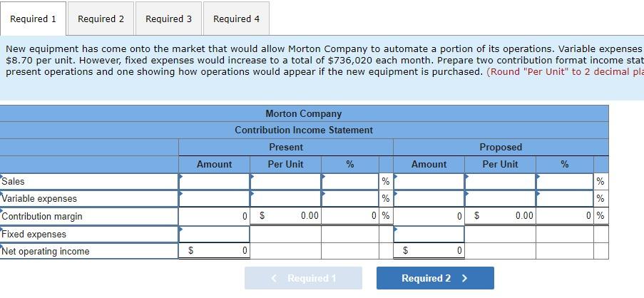The image size is (644, 298).
Task: Click Amount header under Present
Action: pyautogui.click(x=214, y=164)
